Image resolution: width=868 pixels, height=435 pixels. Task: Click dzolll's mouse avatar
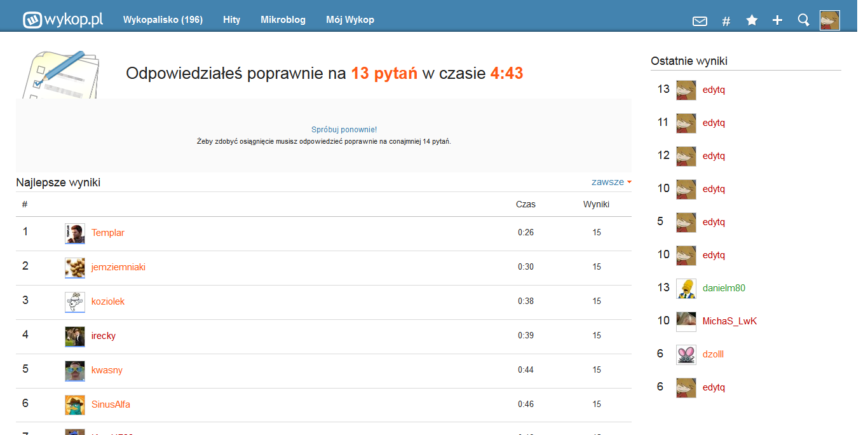(x=686, y=354)
